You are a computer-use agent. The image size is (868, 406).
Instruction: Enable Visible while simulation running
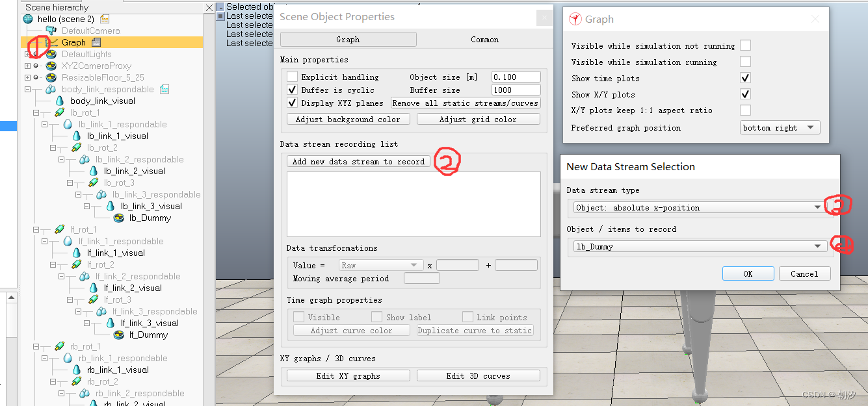point(745,62)
